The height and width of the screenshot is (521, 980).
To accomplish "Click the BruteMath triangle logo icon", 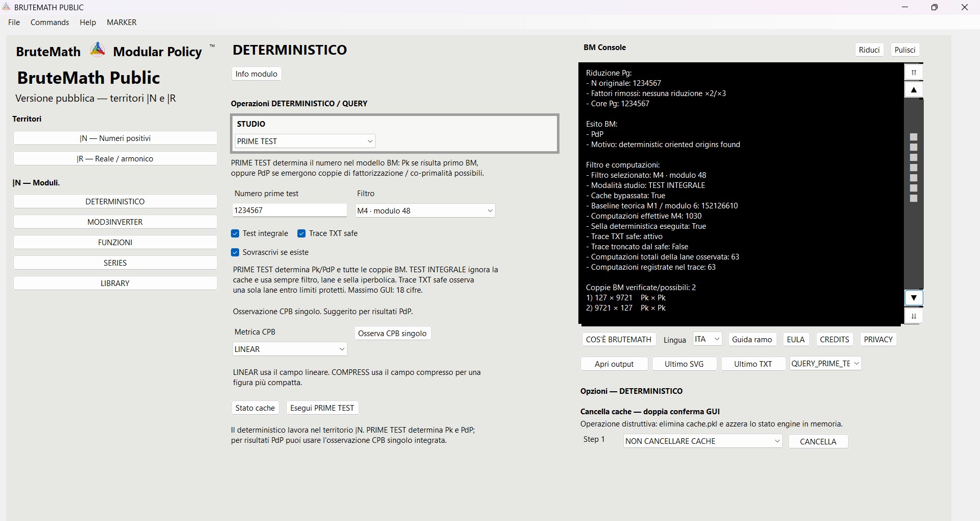I will 98,50.
